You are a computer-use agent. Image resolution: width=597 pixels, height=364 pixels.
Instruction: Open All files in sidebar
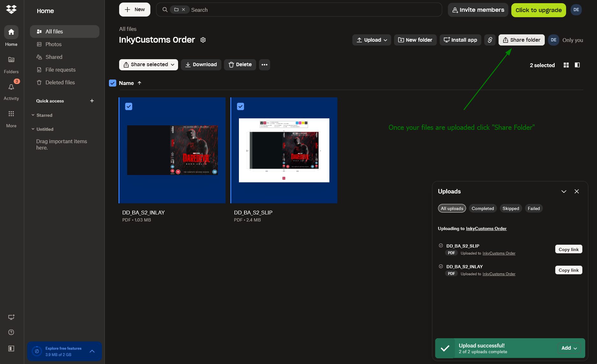(65, 31)
